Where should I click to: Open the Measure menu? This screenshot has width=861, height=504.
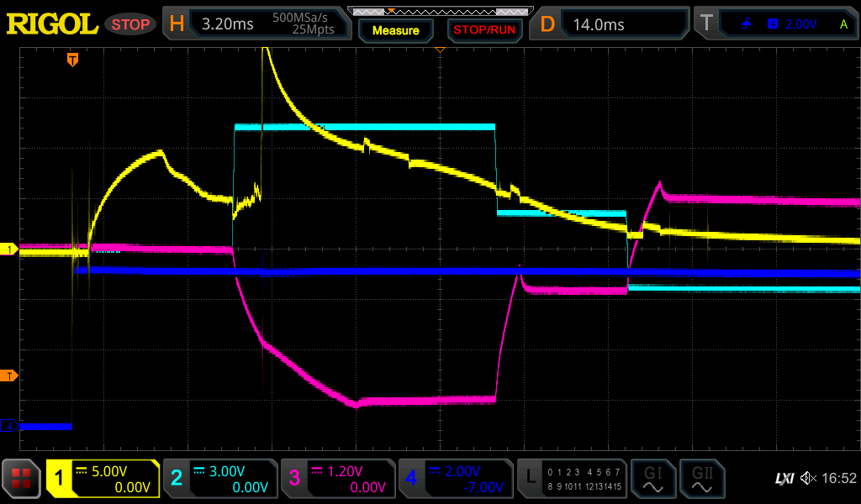[395, 30]
